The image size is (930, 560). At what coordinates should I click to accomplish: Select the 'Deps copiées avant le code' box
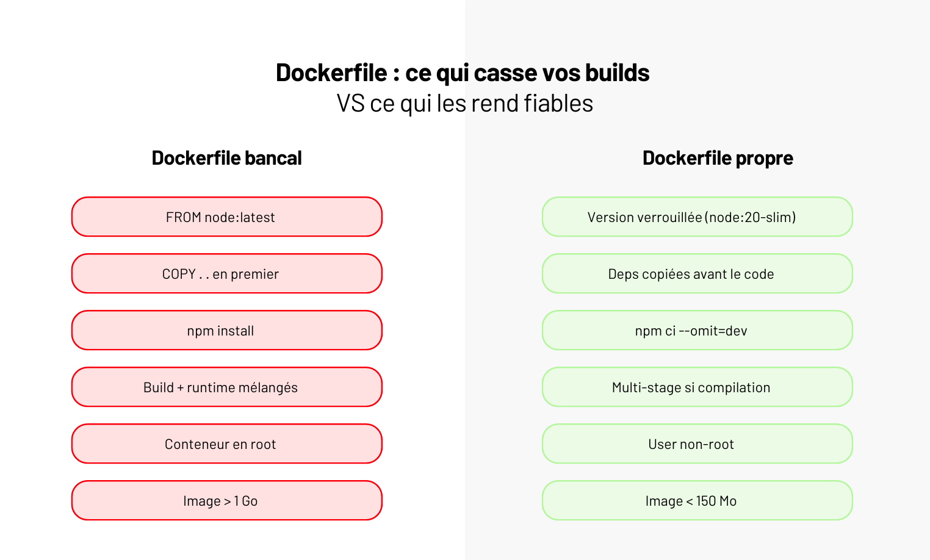point(697,274)
